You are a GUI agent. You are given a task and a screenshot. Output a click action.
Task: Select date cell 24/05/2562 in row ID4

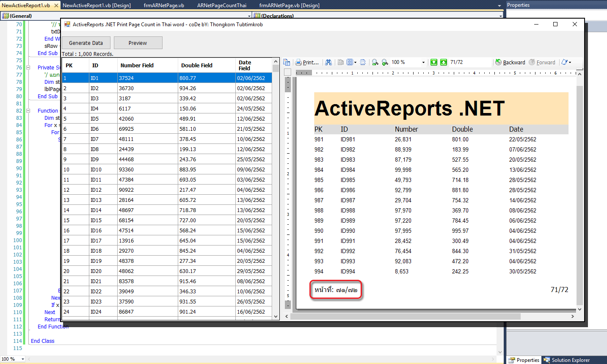(254, 108)
